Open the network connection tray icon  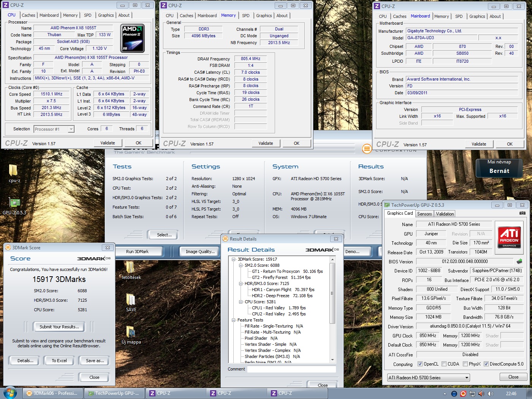[x=472, y=394]
